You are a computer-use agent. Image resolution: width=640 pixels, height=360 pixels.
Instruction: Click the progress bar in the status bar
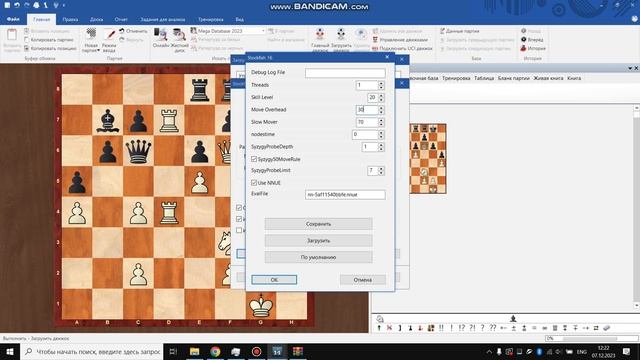click(x=592, y=338)
